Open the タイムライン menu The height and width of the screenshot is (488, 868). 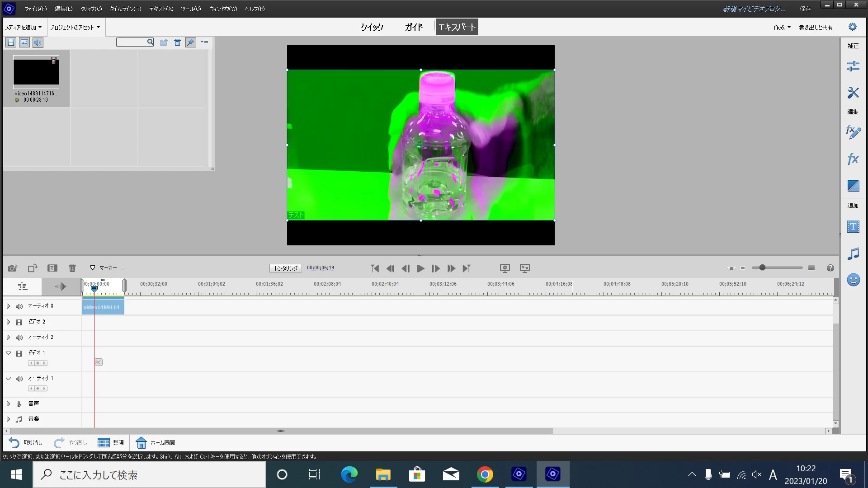pos(125,9)
